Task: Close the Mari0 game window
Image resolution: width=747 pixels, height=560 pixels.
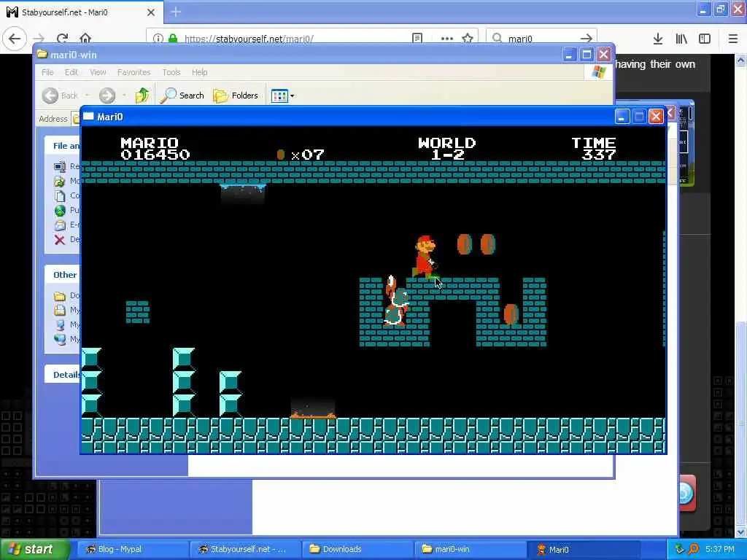Action: pyautogui.click(x=656, y=117)
